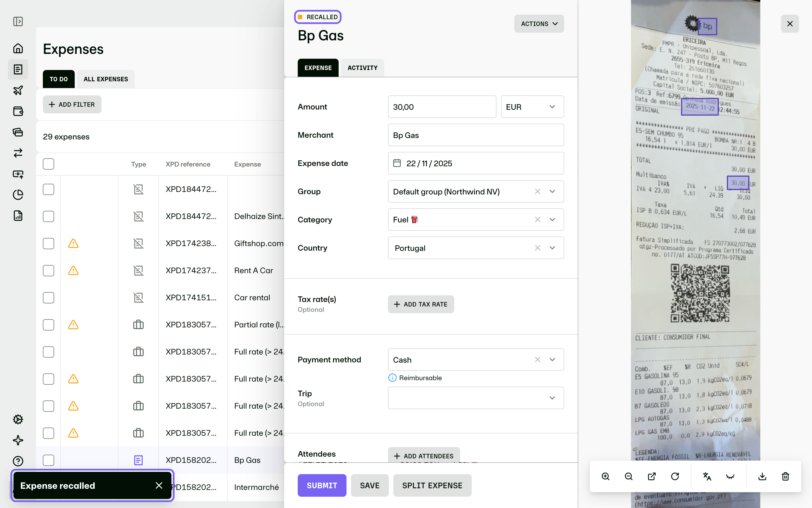Screen dimensions: 812x508
Task: Zoom in on the receipt image
Action: click(606, 476)
